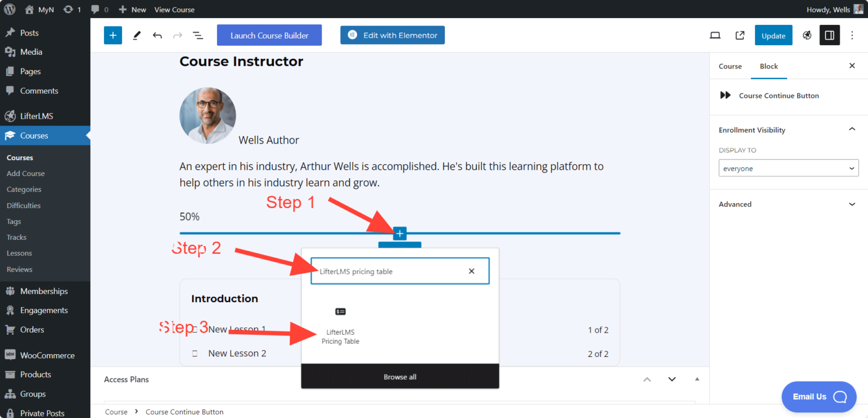
Task: Select the LifterLMS Pricing Table block result
Action: (x=340, y=326)
